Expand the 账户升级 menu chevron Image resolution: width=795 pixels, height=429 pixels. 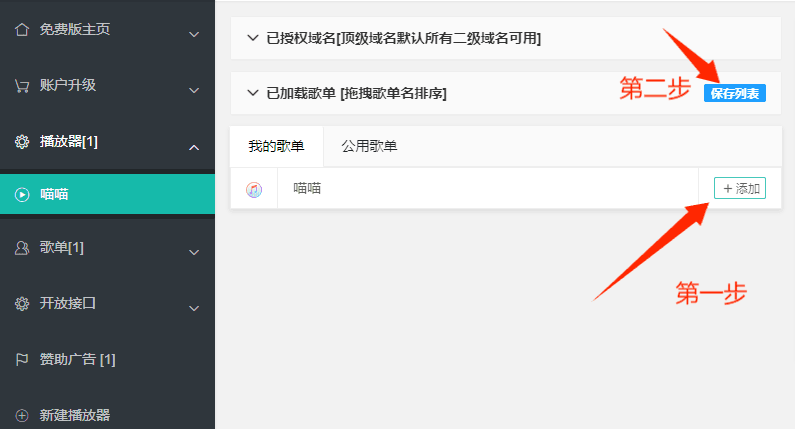coord(194,90)
